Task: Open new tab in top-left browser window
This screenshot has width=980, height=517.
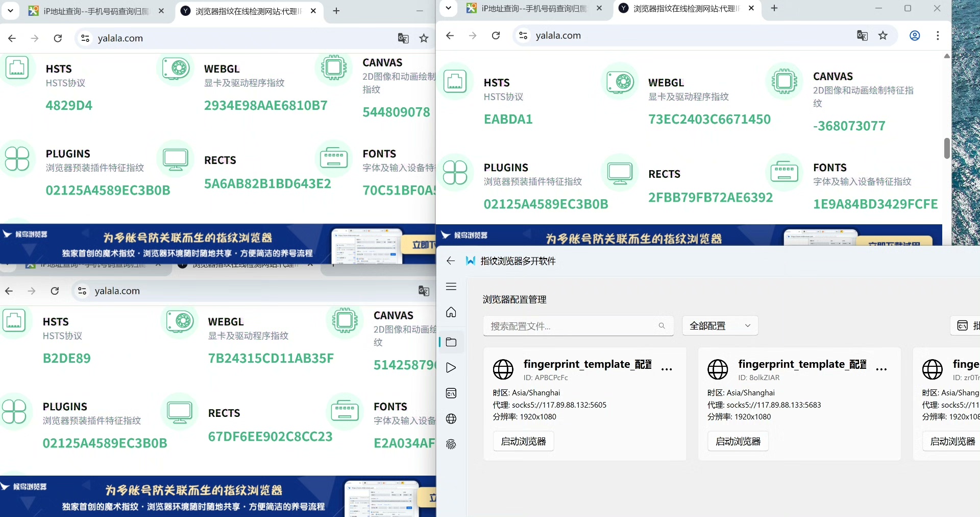Action: [x=336, y=11]
